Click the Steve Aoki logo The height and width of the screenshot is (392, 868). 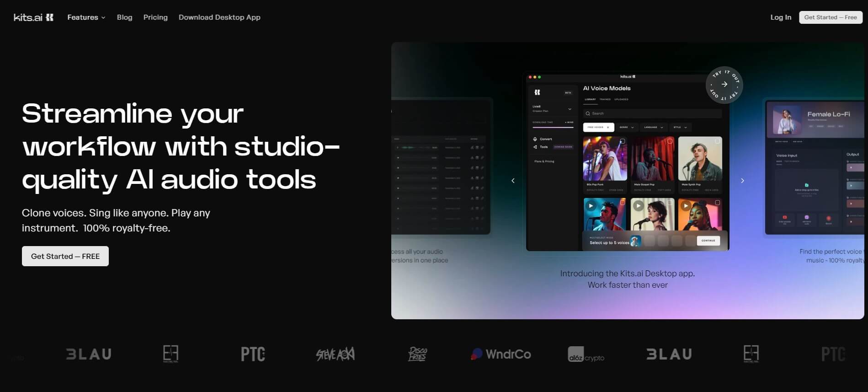[335, 354]
